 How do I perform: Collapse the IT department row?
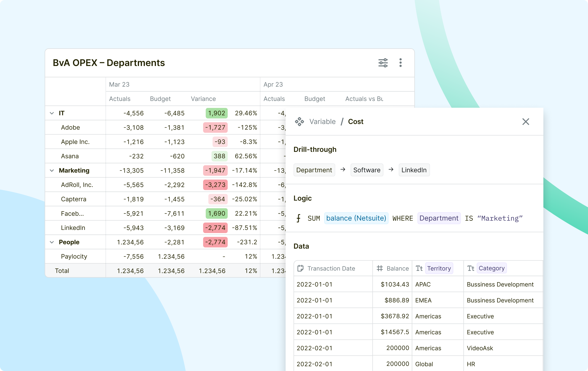[52, 113]
